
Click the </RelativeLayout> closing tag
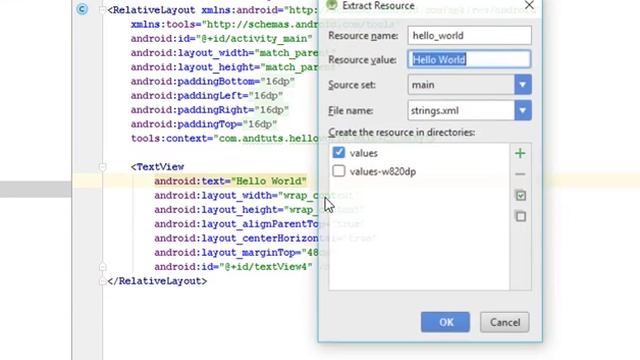[157, 281]
